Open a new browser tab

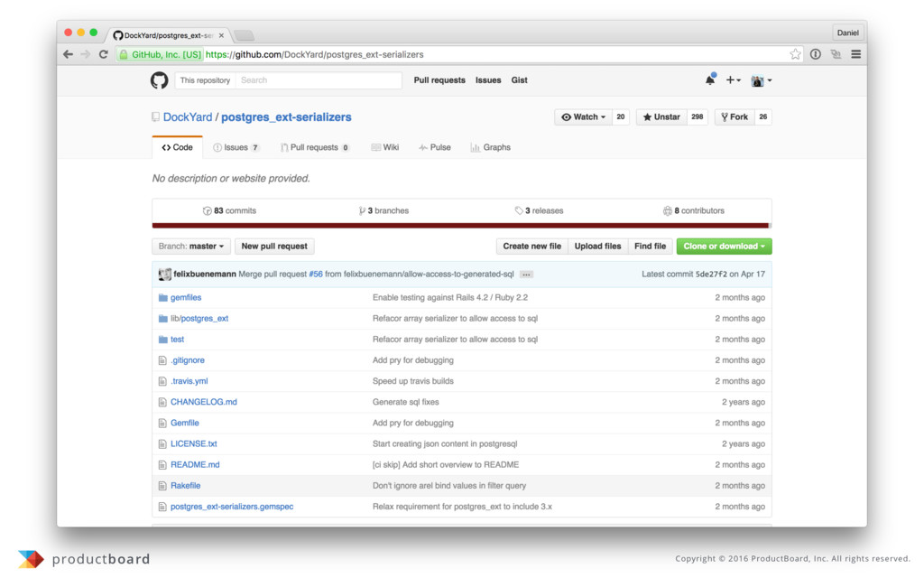(244, 35)
